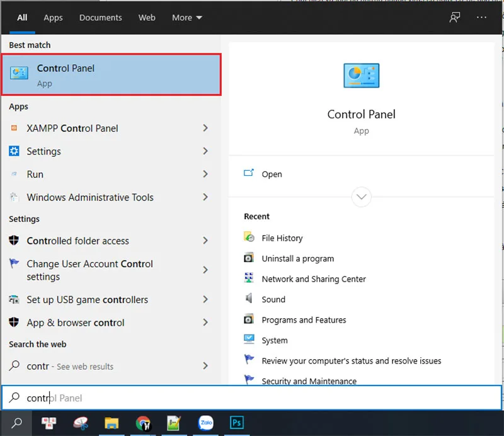The height and width of the screenshot is (436, 504).
Task: Click the Open action icon
Action: 248,173
